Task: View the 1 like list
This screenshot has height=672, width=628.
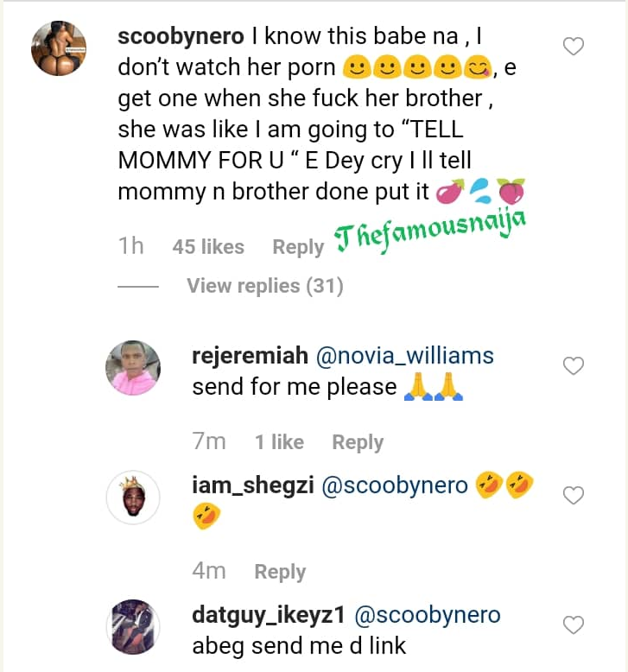Action: pyautogui.click(x=279, y=442)
